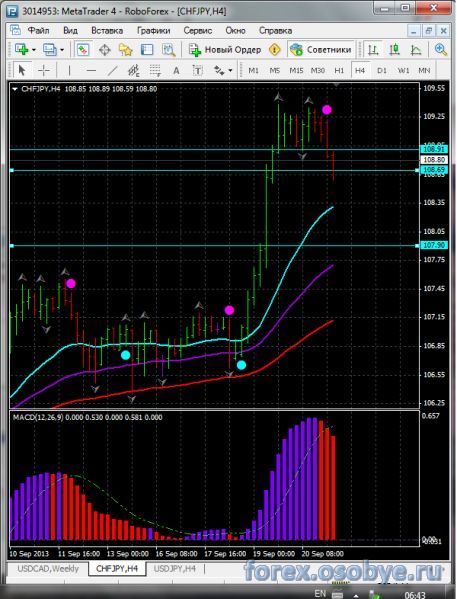Click the Новый Ордер button

point(225,50)
